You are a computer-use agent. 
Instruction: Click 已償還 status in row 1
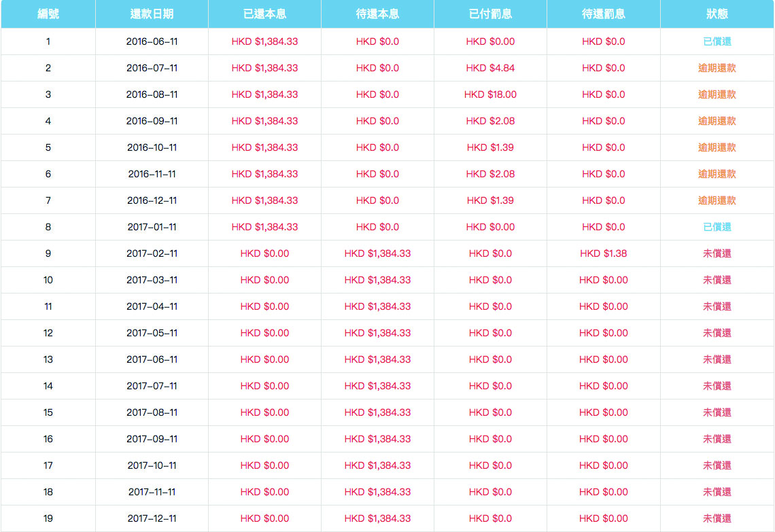coord(717,41)
